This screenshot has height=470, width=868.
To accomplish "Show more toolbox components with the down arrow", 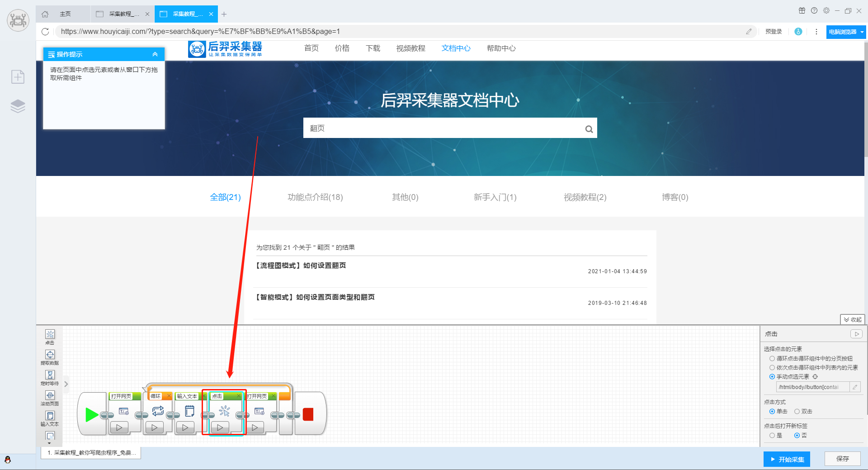I will tap(50, 443).
